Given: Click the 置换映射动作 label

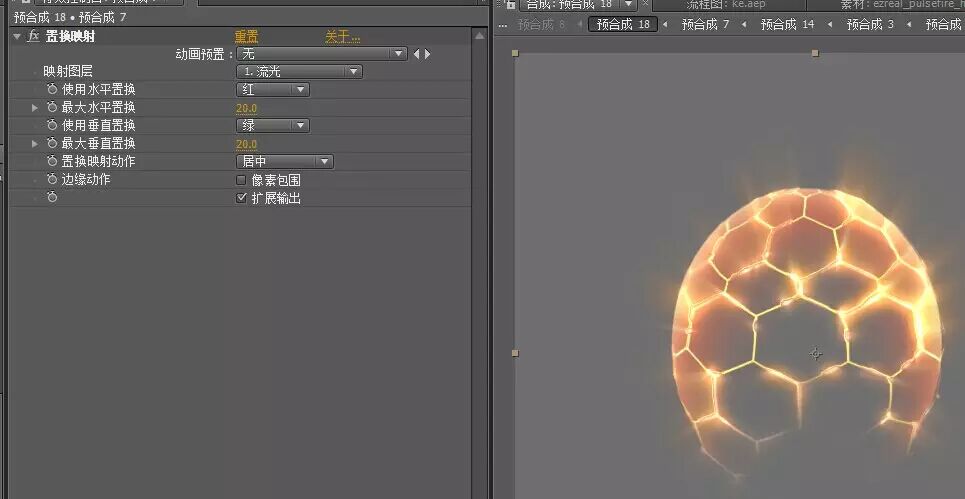Looking at the screenshot, I should pyautogui.click(x=98, y=162).
